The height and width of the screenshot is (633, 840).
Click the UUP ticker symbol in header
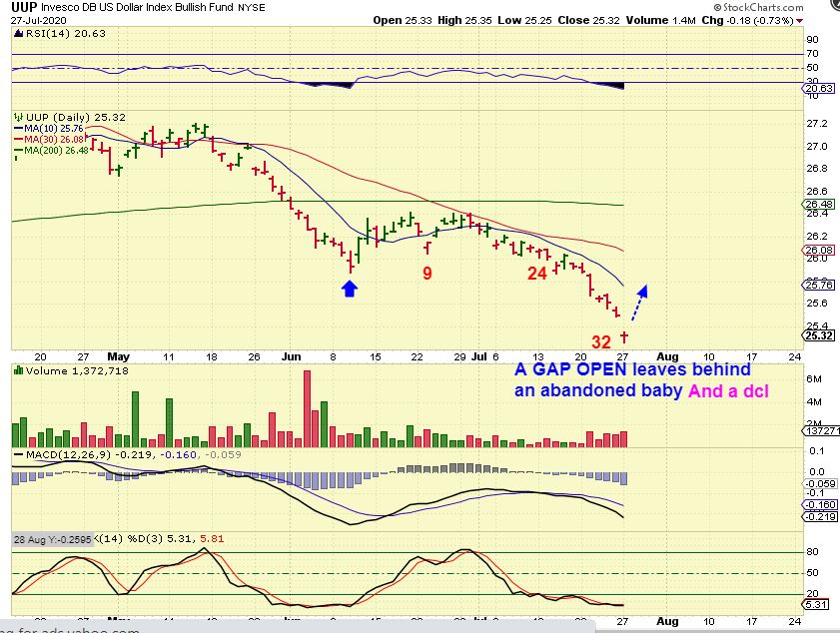pyautogui.click(x=24, y=7)
